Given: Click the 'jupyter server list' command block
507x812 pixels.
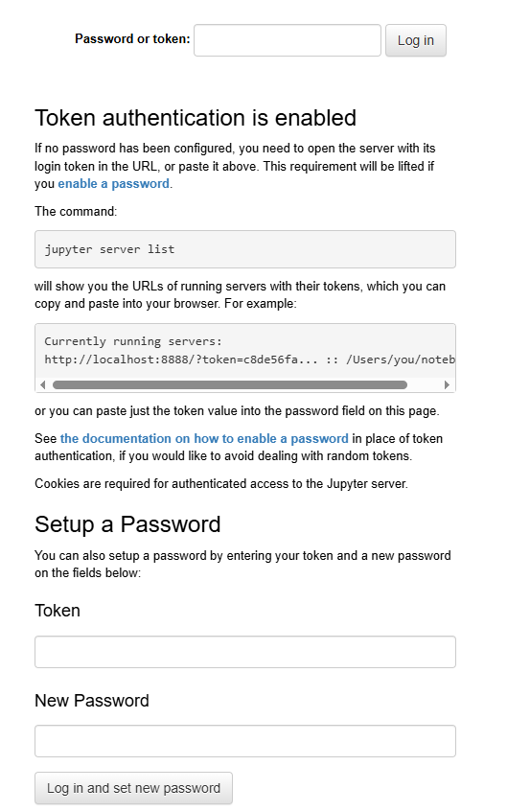Looking at the screenshot, I should coord(245,249).
